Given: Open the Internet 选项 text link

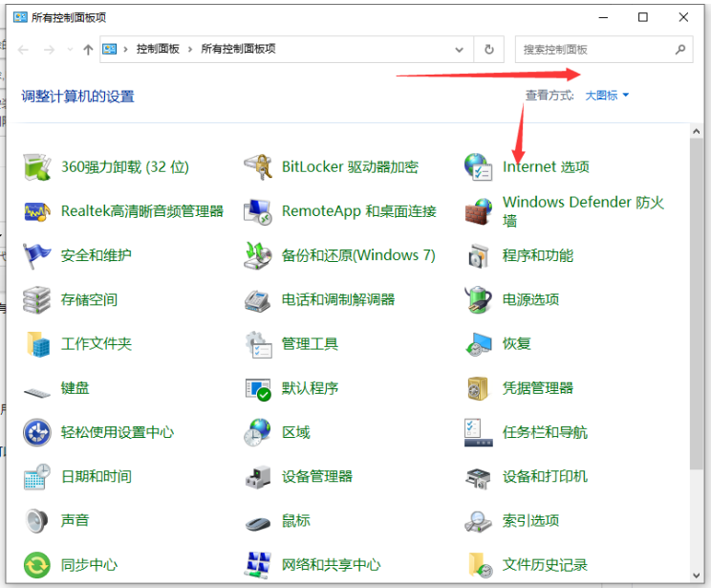Looking at the screenshot, I should (x=546, y=167).
